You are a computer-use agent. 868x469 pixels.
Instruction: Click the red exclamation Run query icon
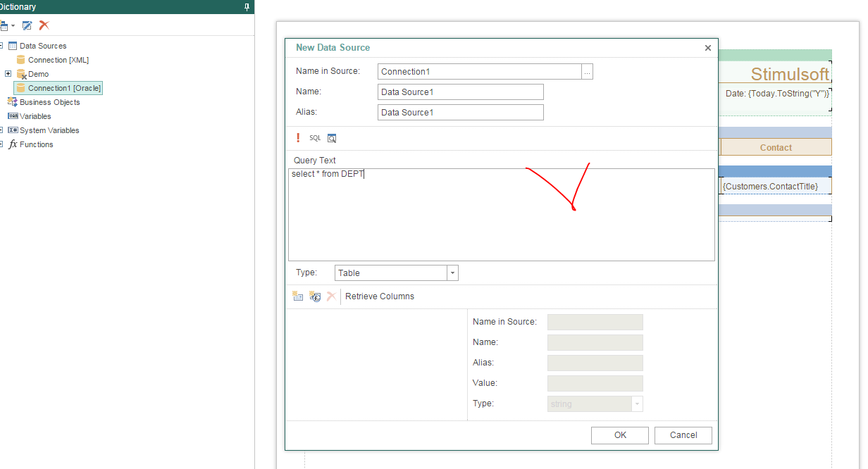(x=298, y=138)
